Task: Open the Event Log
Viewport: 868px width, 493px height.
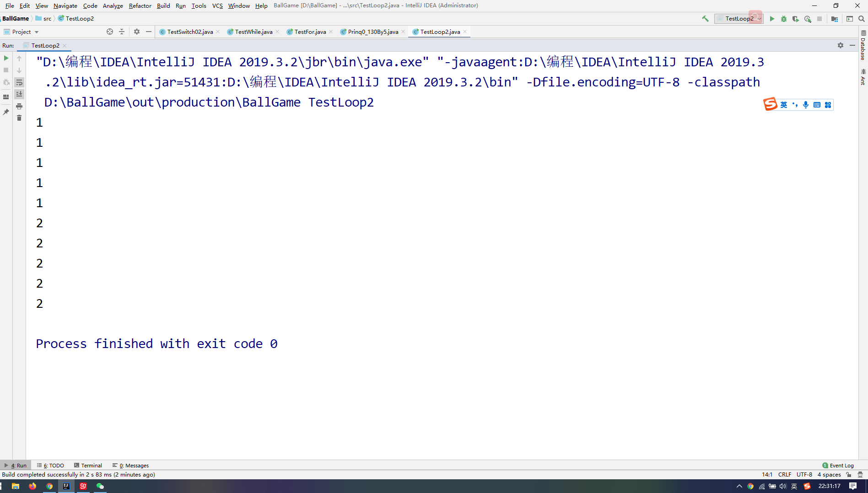Action: click(838, 465)
